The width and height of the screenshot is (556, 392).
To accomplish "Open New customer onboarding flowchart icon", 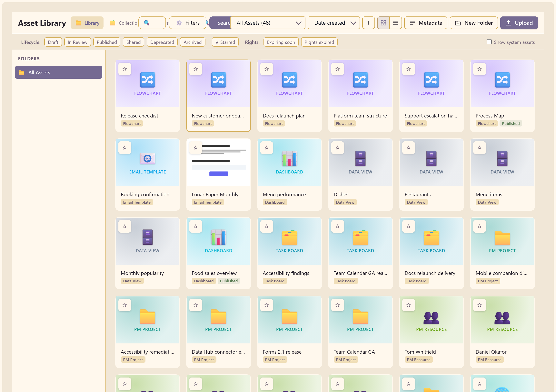I will point(218,80).
